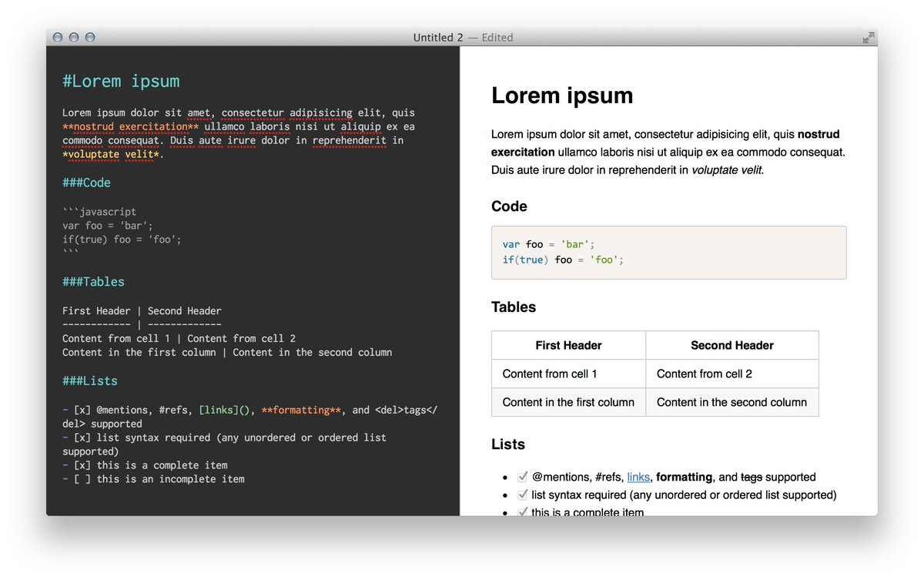Screen dimensions: 924x580
Task: Click the large "Lorem ipsum" preview heading
Action: (562, 96)
